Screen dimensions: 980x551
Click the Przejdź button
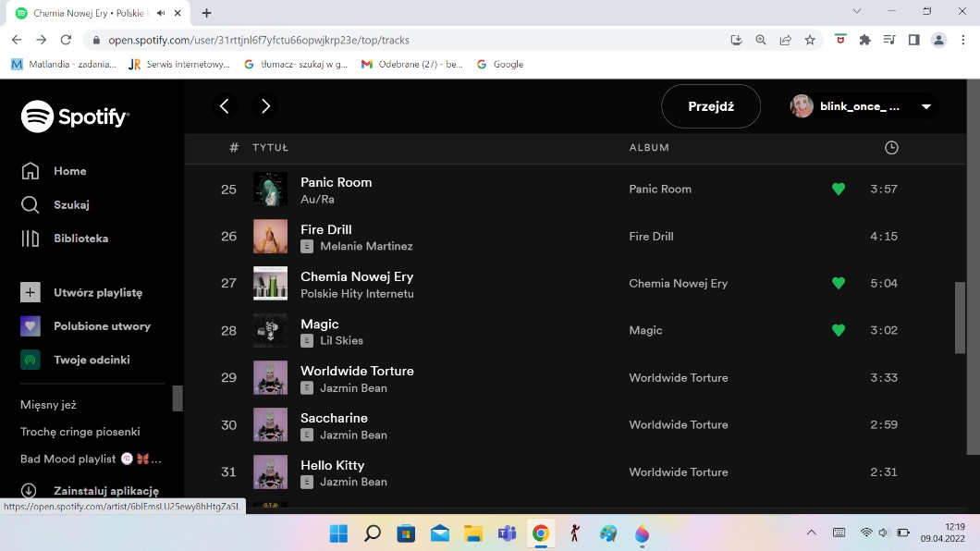[x=711, y=106]
